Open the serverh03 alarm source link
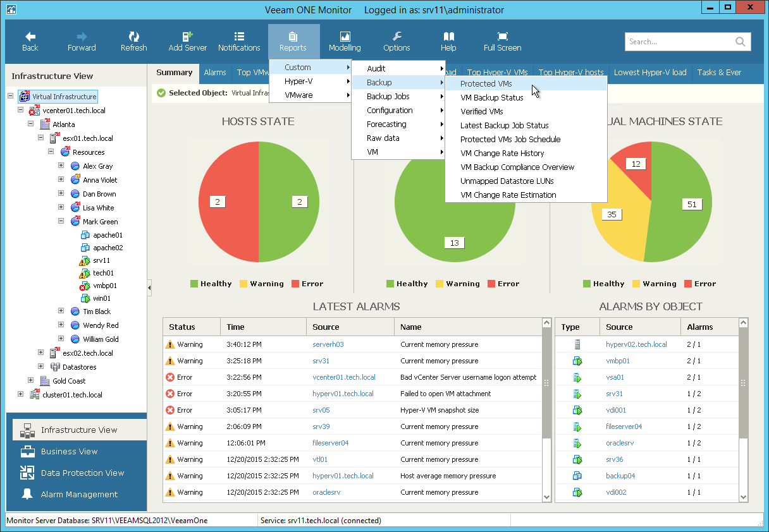The width and height of the screenshot is (769, 532). 328,344
